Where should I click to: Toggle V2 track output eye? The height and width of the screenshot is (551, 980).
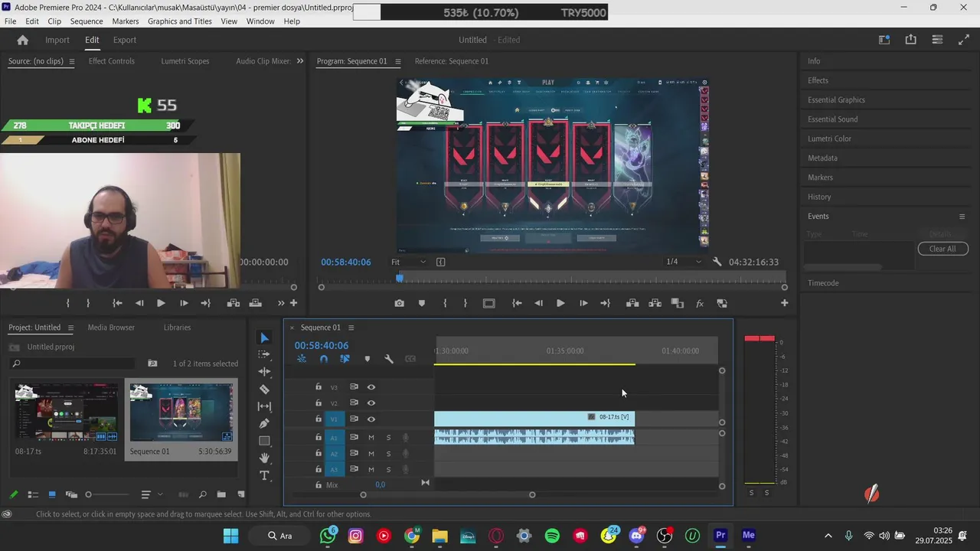(371, 403)
